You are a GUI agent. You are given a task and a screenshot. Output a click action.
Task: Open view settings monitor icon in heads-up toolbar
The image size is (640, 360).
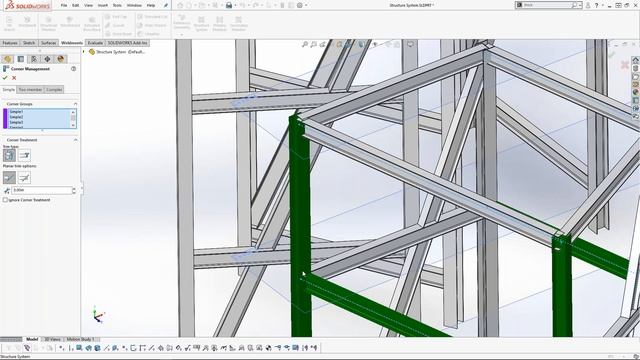[x=410, y=44]
